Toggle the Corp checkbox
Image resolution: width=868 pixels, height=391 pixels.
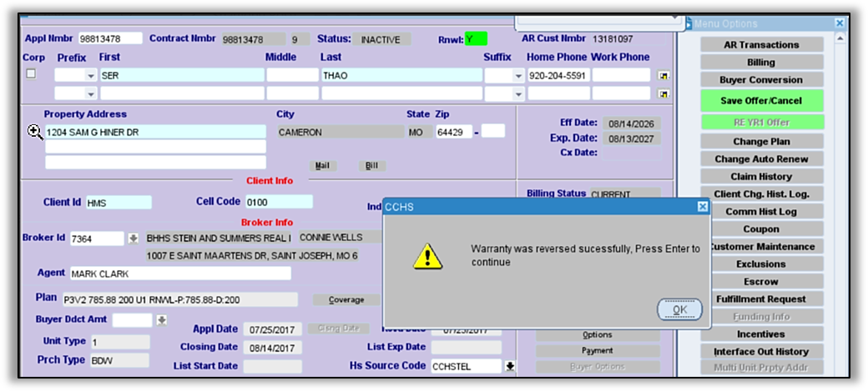(x=31, y=73)
